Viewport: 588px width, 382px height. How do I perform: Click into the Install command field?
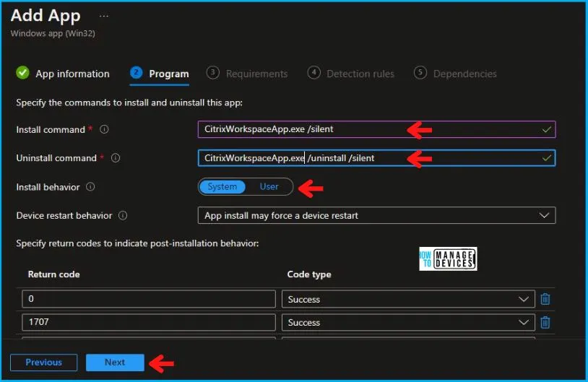(376, 129)
